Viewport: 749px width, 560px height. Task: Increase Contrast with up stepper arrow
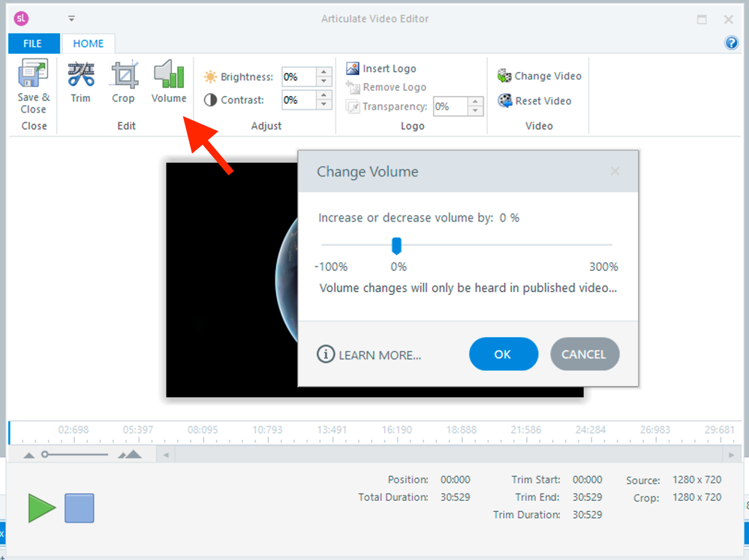324,95
